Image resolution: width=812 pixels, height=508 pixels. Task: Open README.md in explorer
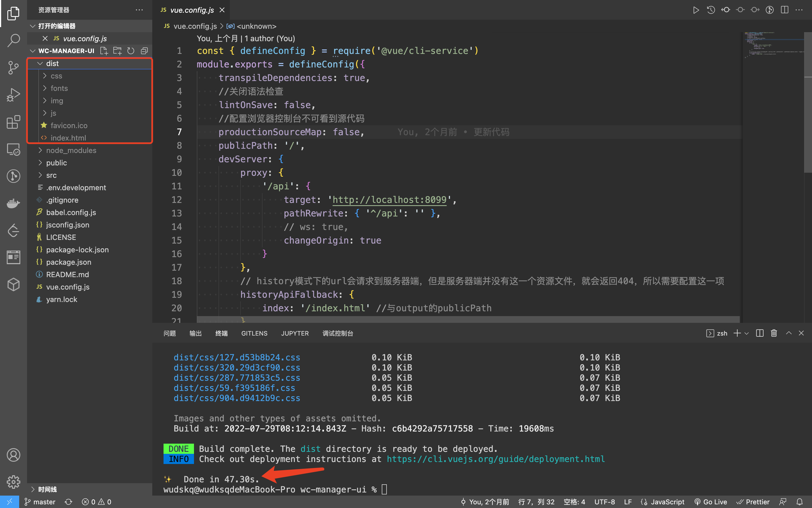pos(90,275)
